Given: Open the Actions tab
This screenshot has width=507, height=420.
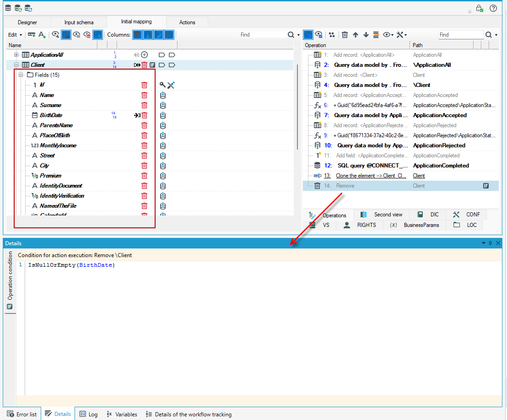Looking at the screenshot, I should (187, 22).
